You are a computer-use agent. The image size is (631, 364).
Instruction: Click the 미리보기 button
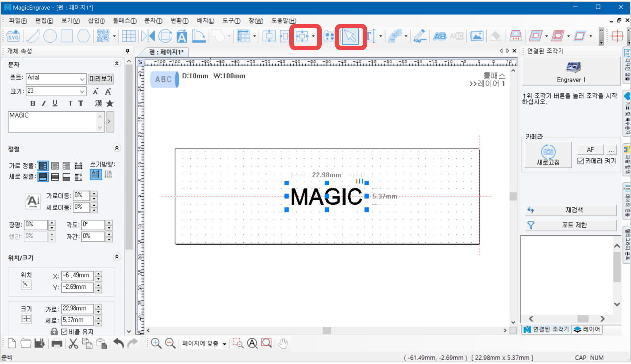coord(101,79)
